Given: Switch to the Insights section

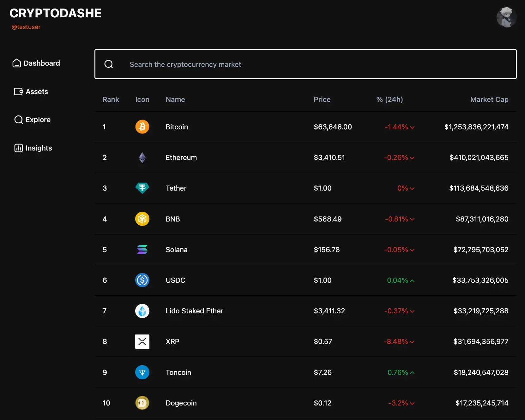Looking at the screenshot, I should [33, 148].
